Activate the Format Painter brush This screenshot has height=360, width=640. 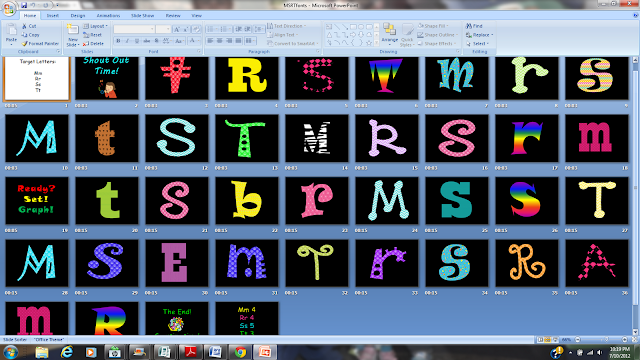click(40, 43)
